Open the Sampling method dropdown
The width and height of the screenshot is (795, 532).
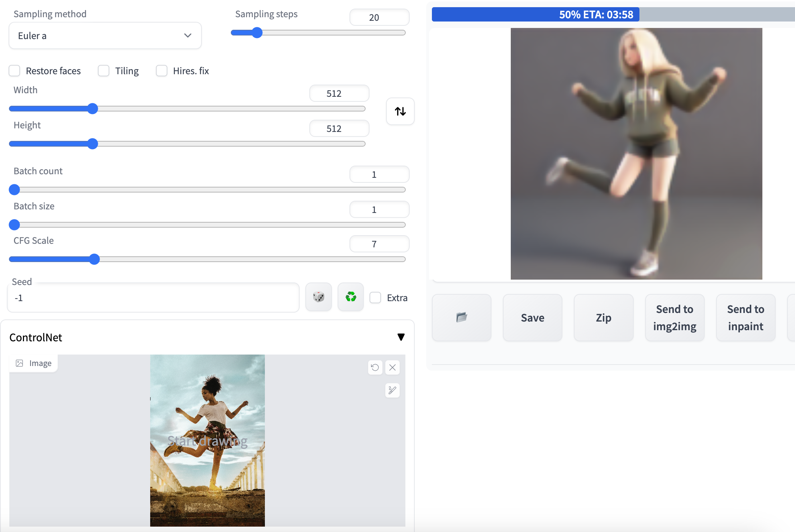105,35
